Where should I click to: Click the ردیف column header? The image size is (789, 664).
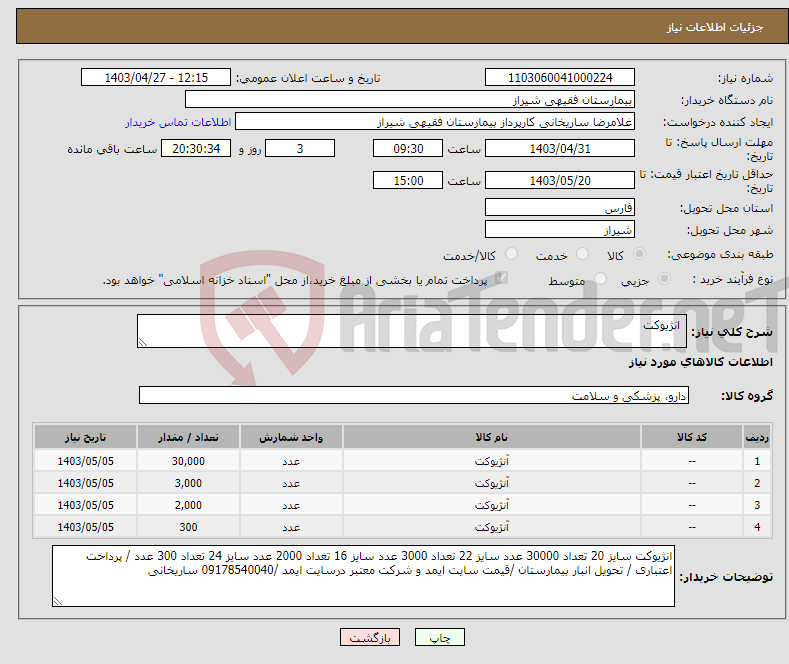coord(757,437)
